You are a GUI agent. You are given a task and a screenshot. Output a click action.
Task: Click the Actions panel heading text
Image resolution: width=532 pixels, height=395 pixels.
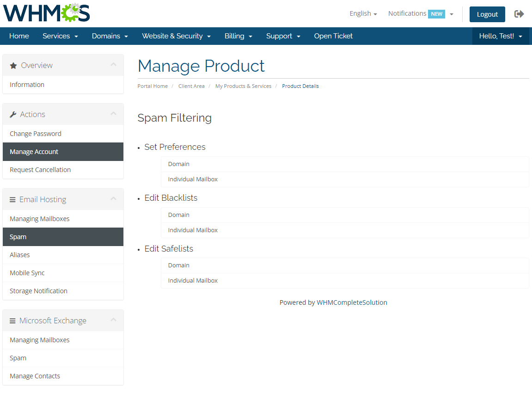[x=32, y=114]
